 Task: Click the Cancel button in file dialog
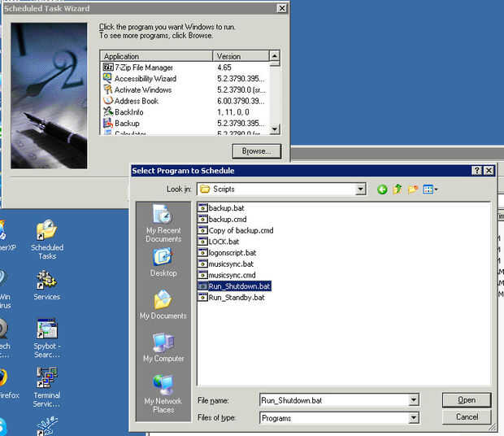(467, 417)
